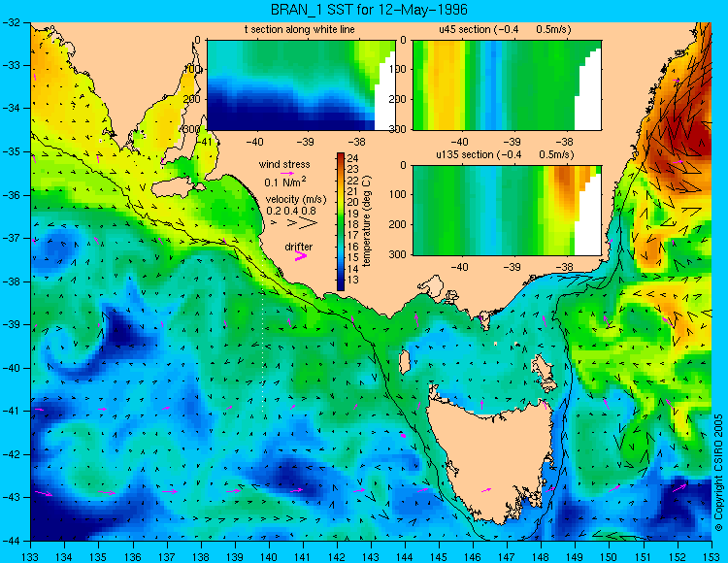
Task: Click the "24" tick on the temperature colorbar
Action: (x=353, y=158)
